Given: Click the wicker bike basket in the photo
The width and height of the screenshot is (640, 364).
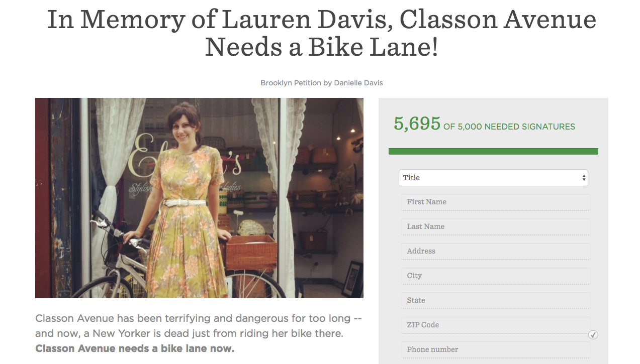Looking at the screenshot, I should point(249,253).
